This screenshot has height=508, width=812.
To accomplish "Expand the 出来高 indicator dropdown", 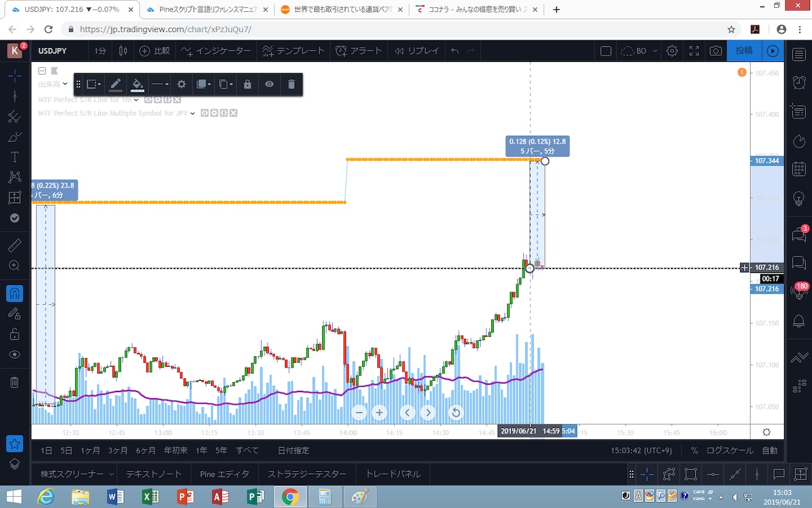I will (x=65, y=85).
